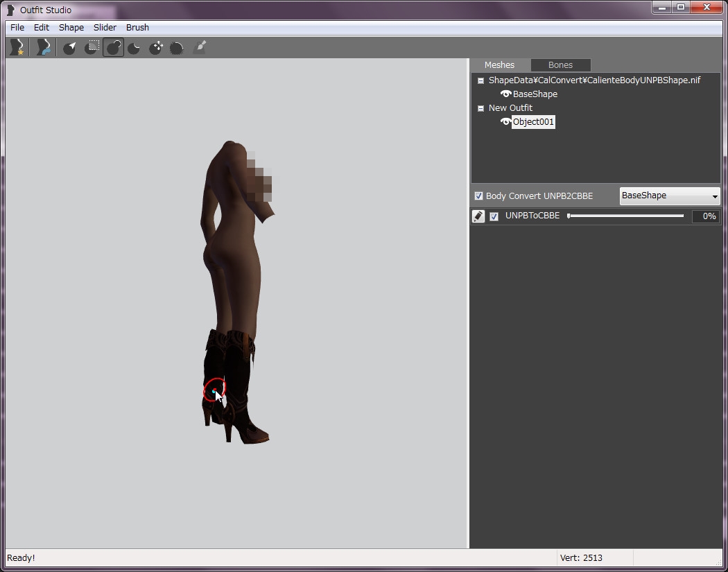The height and width of the screenshot is (572, 728).
Task: Choose the Inflate brush tool
Action: click(114, 47)
